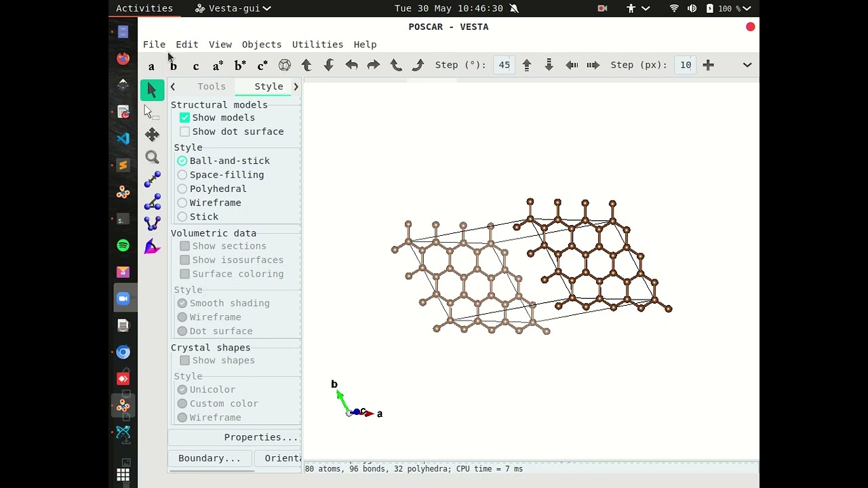Image resolution: width=868 pixels, height=488 pixels.
Task: View along reciprocal b* axis
Action: 240,65
